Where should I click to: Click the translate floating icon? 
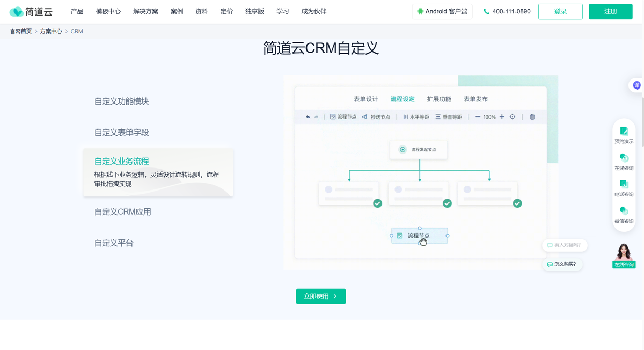click(x=636, y=85)
